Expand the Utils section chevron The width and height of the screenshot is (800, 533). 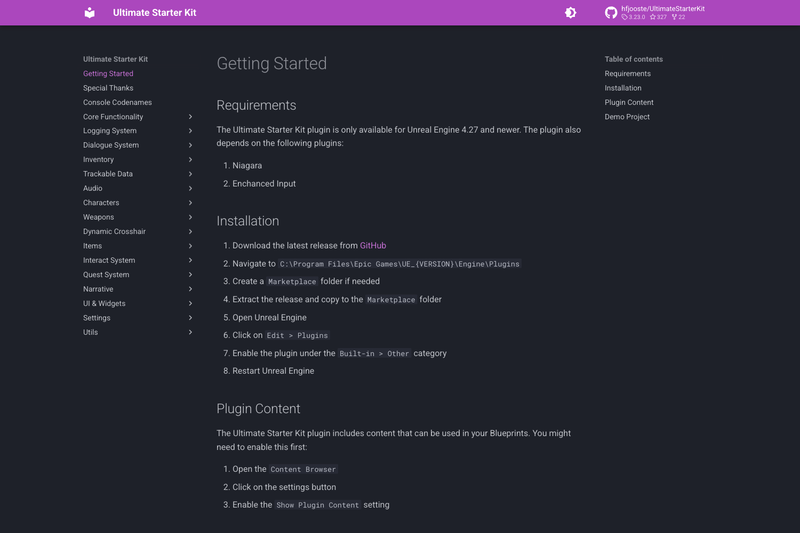pos(190,332)
